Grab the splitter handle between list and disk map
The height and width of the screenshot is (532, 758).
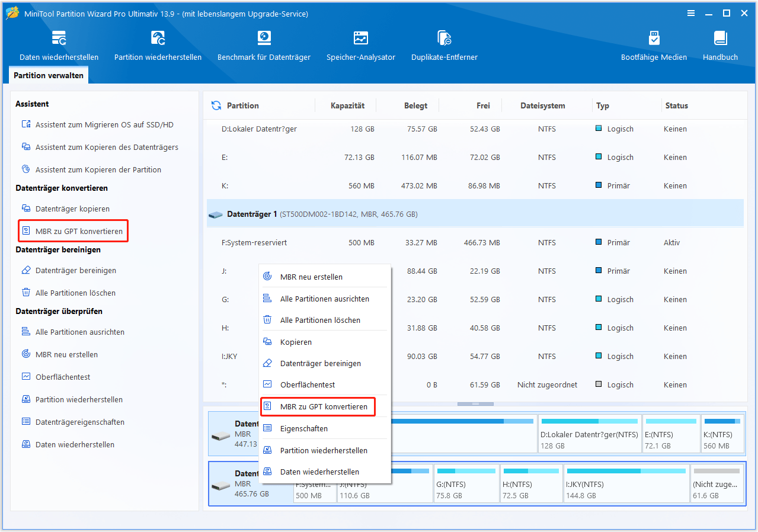[x=475, y=404]
